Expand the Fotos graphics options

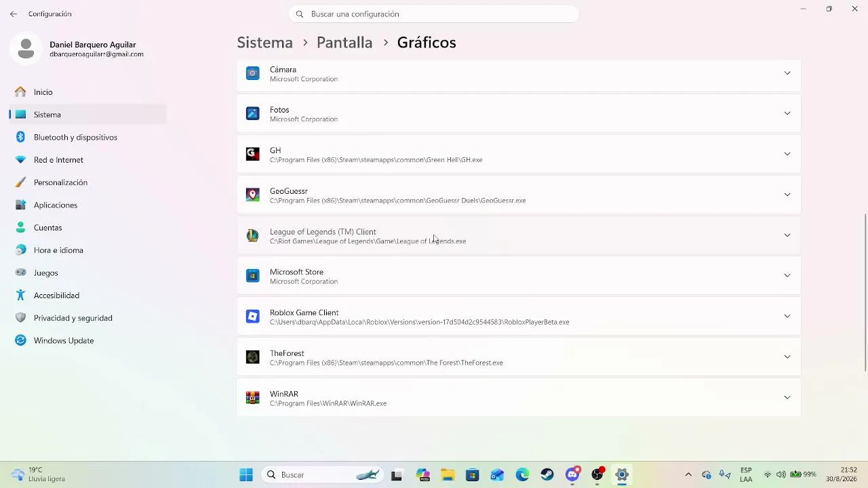pyautogui.click(x=787, y=113)
